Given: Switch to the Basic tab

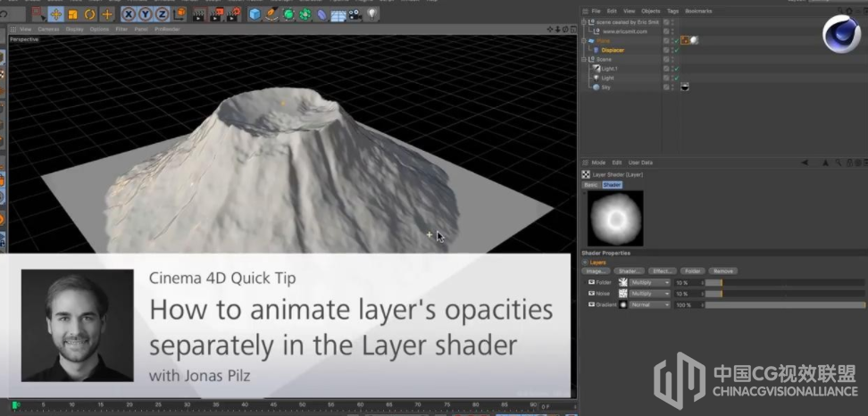Looking at the screenshot, I should pyautogui.click(x=590, y=185).
